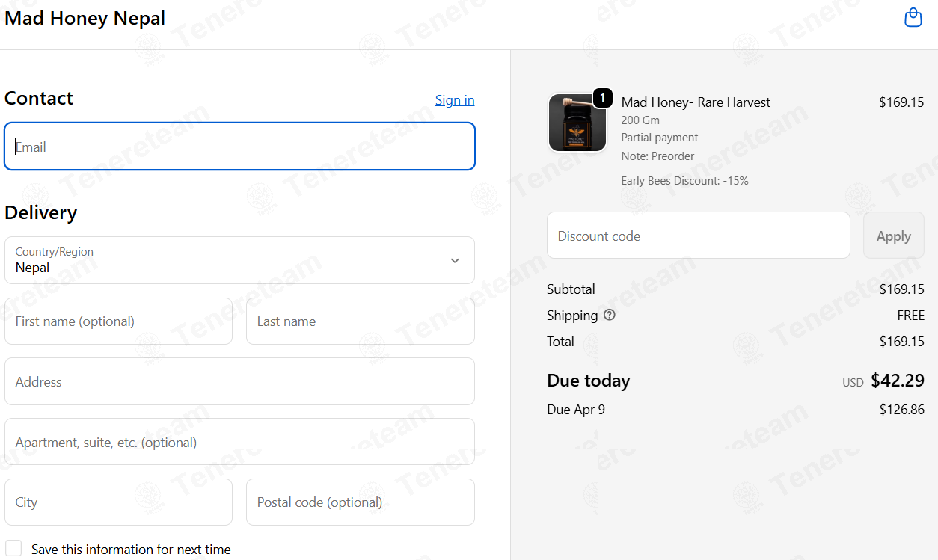Viewport: 938px width, 560px height.
Task: Click the $126.86 amount
Action: (901, 410)
